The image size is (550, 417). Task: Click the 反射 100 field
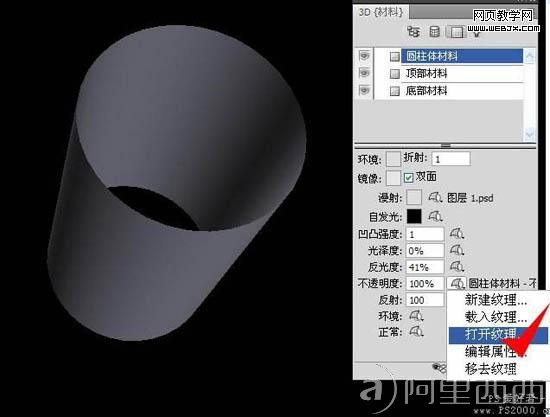(425, 300)
